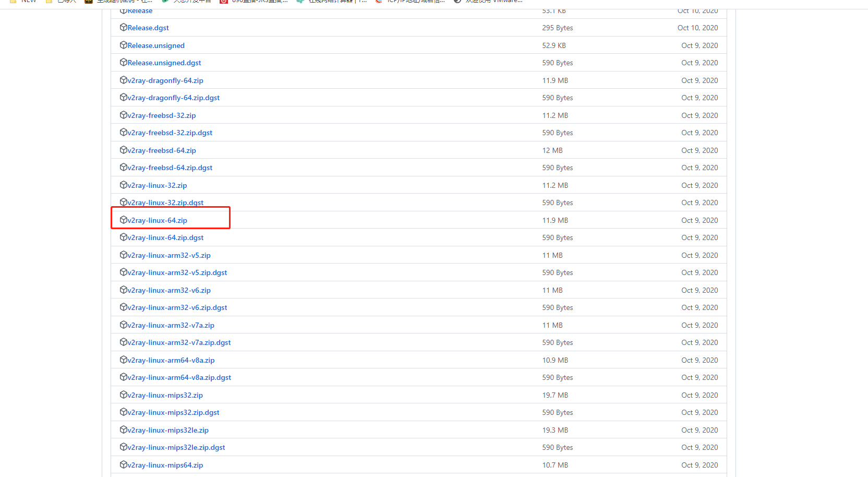868x477 pixels.
Task: Download v2ray-linux-32.zip
Action: click(158, 185)
